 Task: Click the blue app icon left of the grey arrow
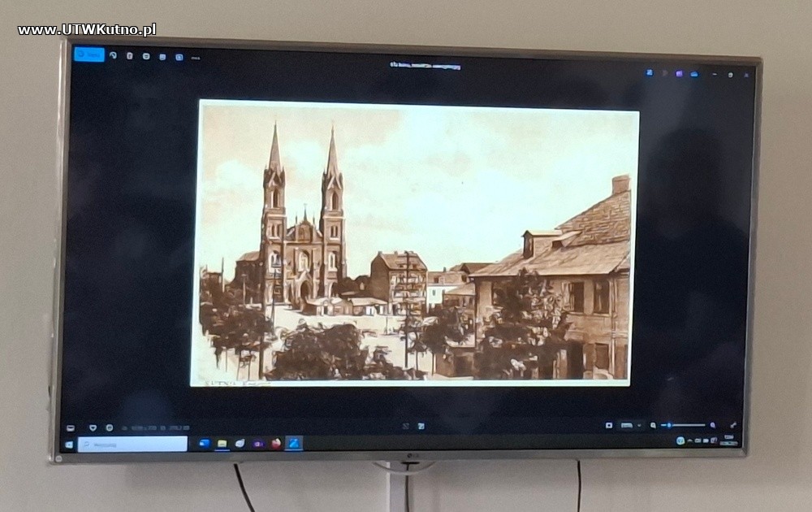650,73
